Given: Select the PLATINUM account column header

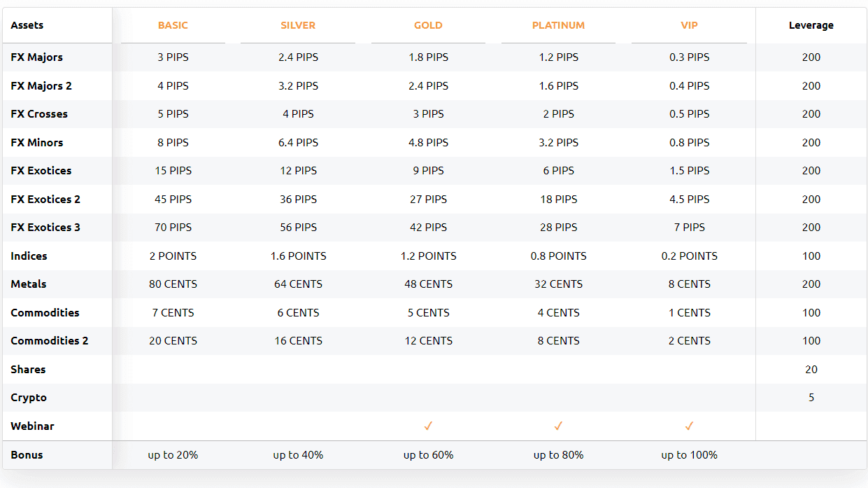Looking at the screenshot, I should click(558, 25).
